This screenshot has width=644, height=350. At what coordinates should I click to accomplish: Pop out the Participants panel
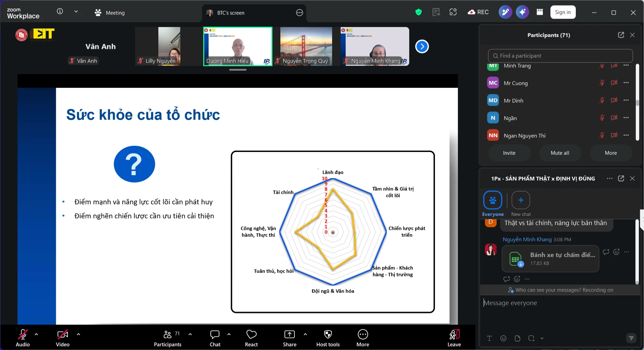[621, 35]
